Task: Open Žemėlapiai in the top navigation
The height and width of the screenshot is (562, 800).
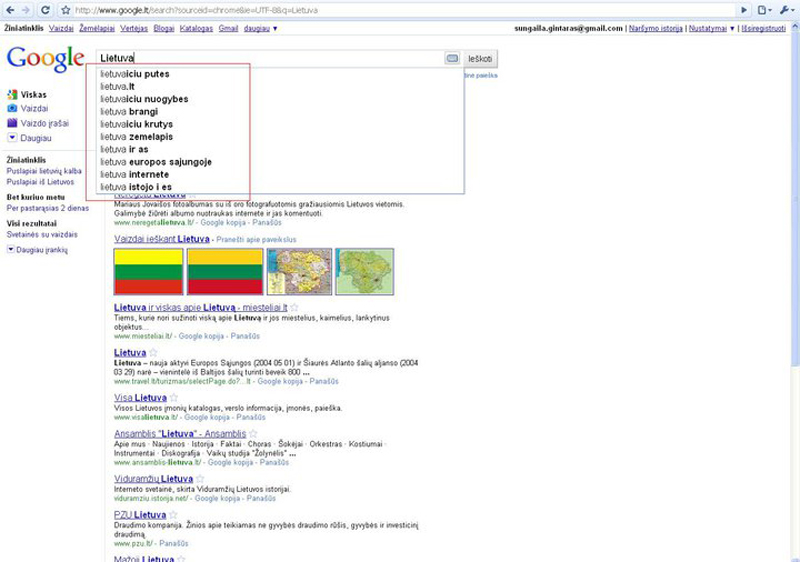Action: coord(97,29)
